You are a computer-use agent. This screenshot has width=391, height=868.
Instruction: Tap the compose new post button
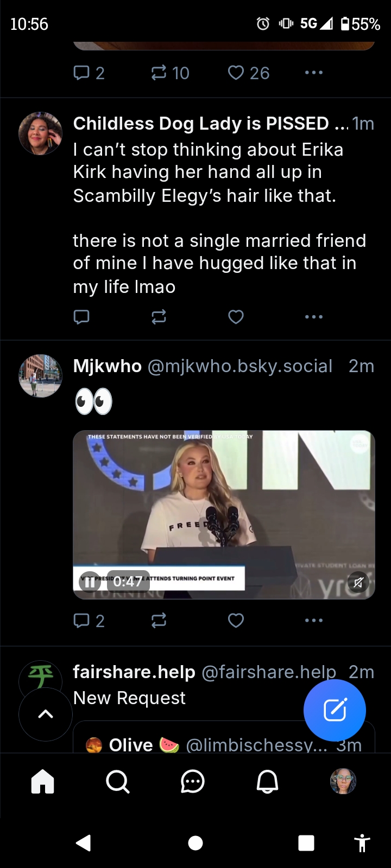tap(335, 710)
